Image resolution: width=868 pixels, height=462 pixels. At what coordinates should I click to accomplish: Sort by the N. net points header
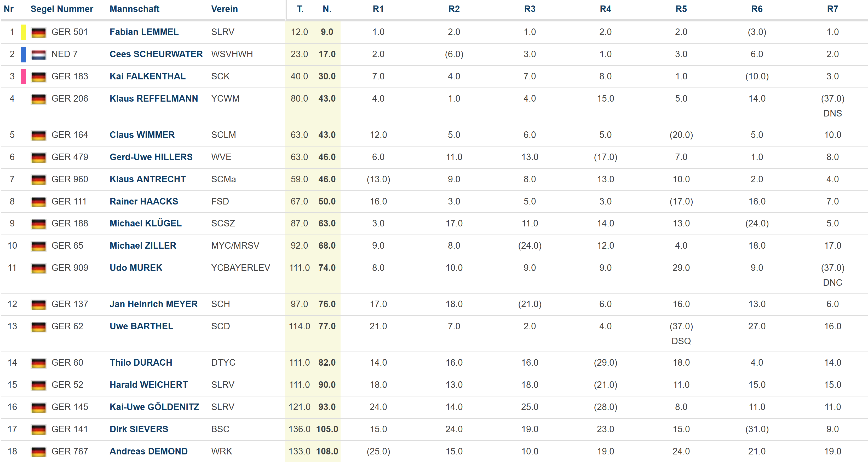(x=327, y=9)
